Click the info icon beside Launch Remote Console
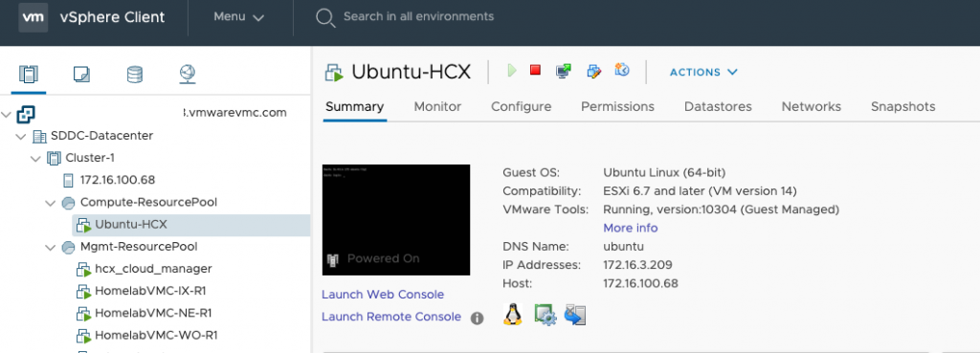The image size is (980, 353). 477,319
